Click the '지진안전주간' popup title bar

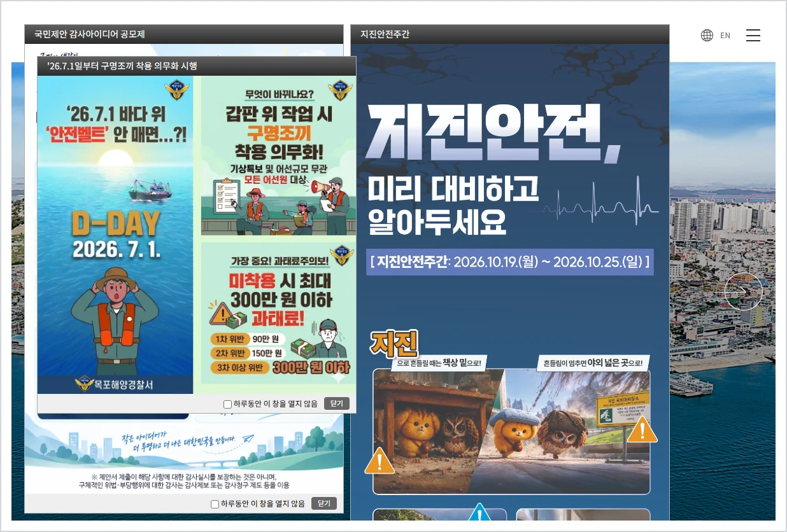pos(510,34)
